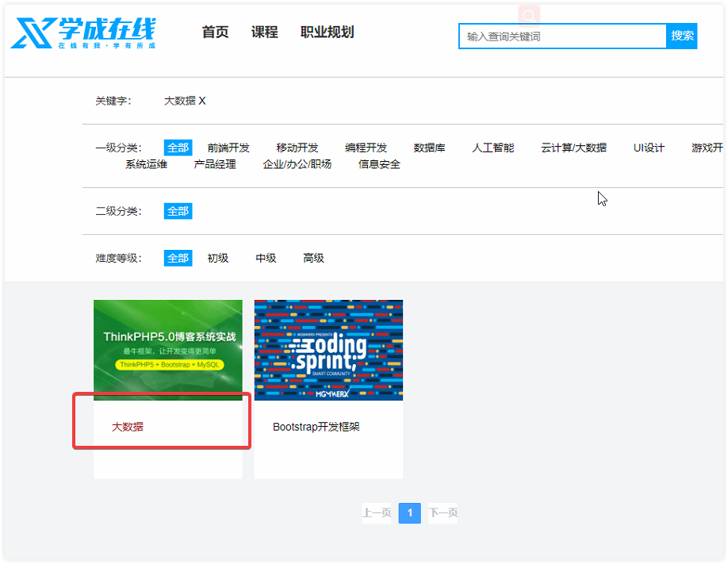Go to 上一页 in pagination
The image size is (728, 564).
tap(377, 513)
